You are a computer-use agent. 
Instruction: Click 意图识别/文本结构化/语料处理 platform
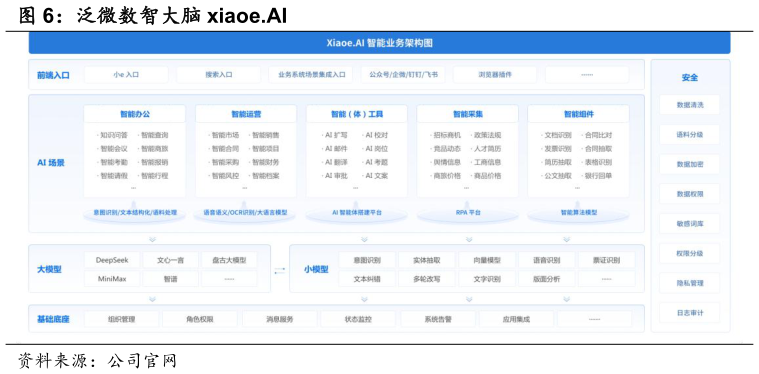click(135, 212)
